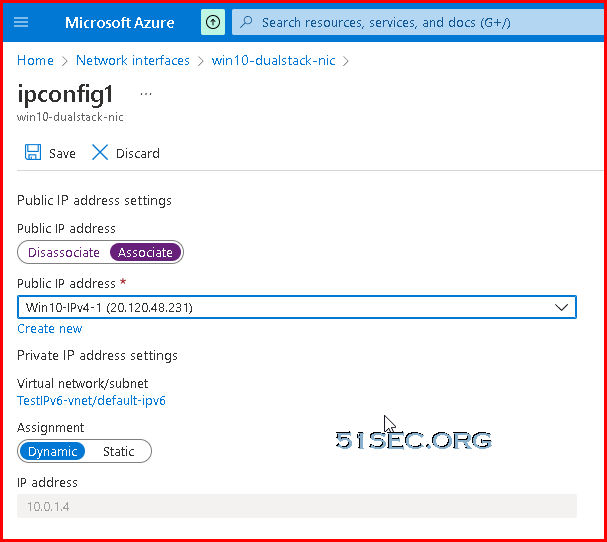This screenshot has height=542, width=607.
Task: Go to Home breadcrumb
Action: point(35,60)
